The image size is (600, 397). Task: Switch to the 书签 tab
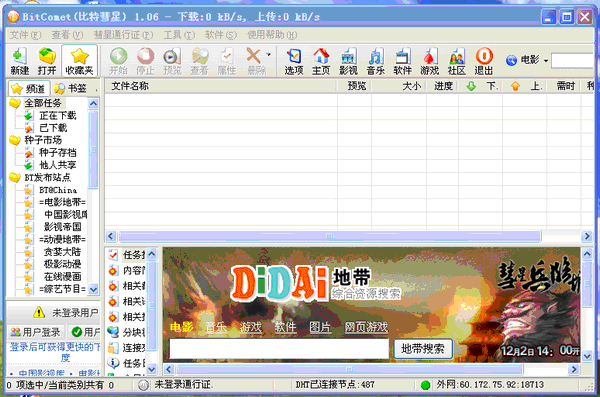tap(70, 88)
